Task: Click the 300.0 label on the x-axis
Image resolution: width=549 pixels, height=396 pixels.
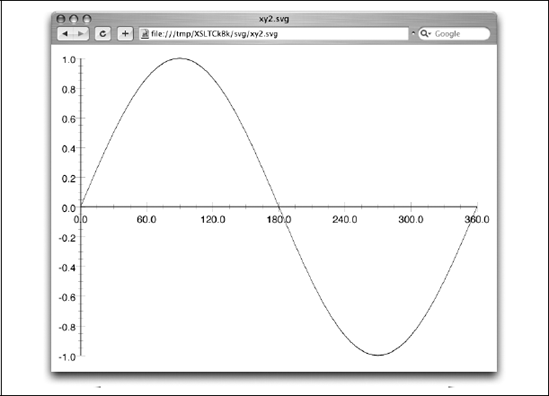Action: 411,220
